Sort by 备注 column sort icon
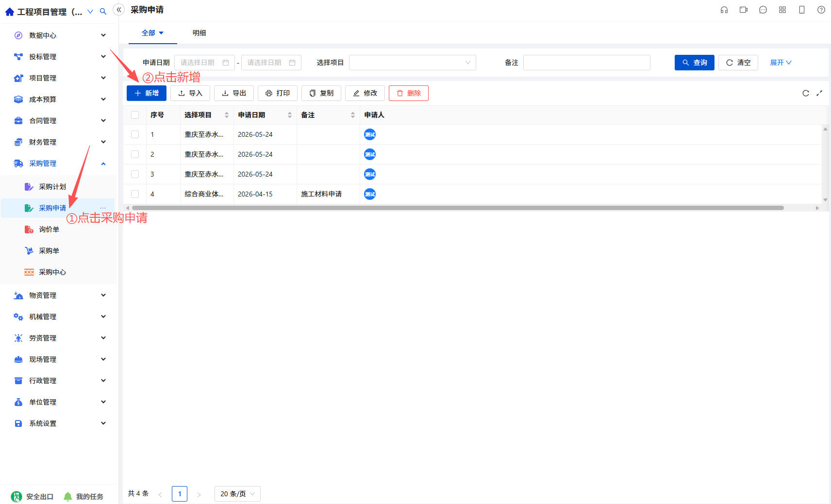 tap(353, 115)
